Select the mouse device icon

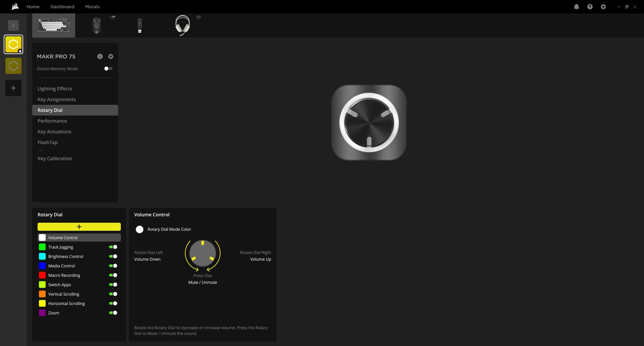pyautogui.click(x=97, y=26)
